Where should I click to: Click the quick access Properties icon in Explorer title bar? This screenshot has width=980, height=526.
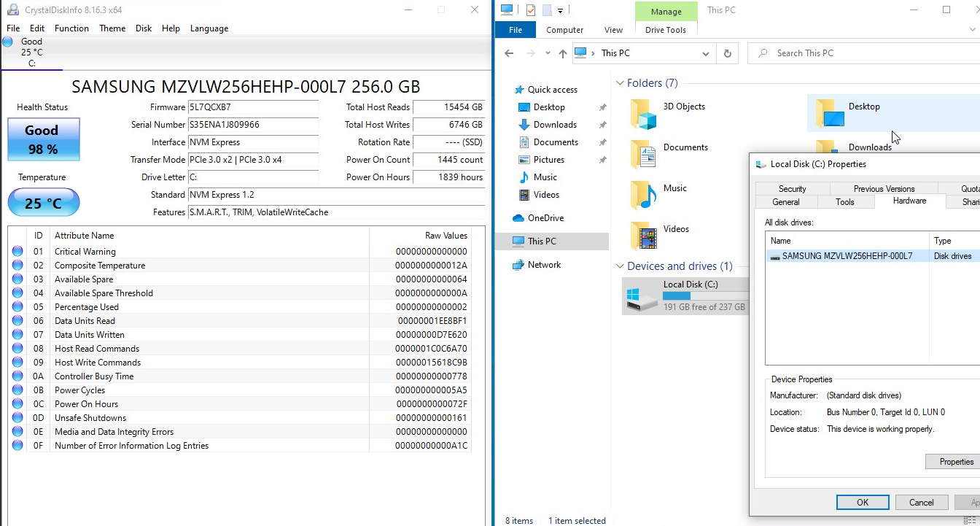click(x=530, y=10)
